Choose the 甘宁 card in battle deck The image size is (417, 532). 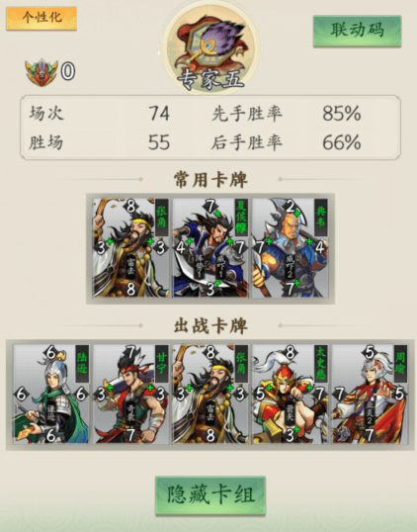(x=130, y=394)
